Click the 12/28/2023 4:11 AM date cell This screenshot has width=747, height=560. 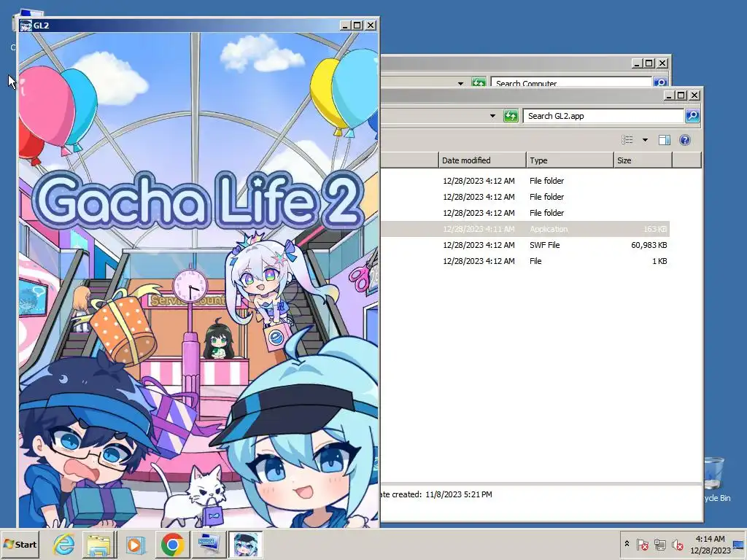479,229
